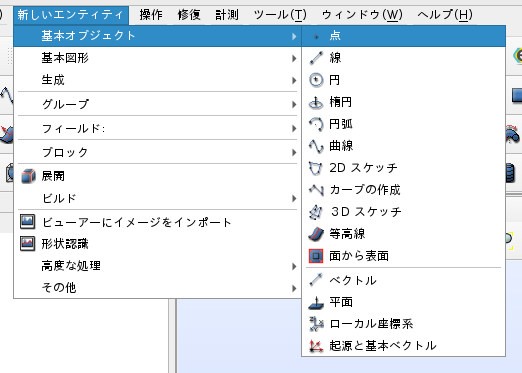Select 展開 menu text

[x=53, y=176]
